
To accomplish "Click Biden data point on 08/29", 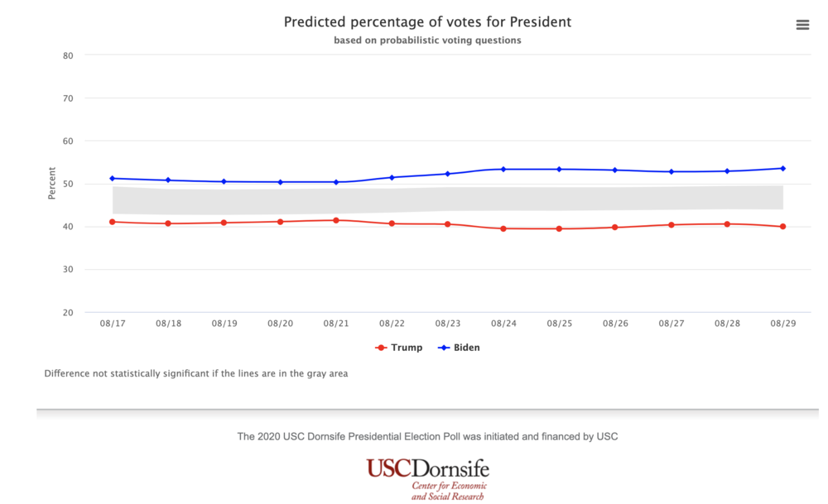I will 782,168.
